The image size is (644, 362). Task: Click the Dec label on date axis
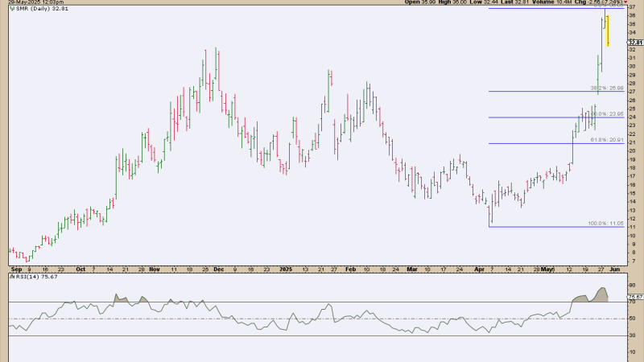tap(219, 269)
